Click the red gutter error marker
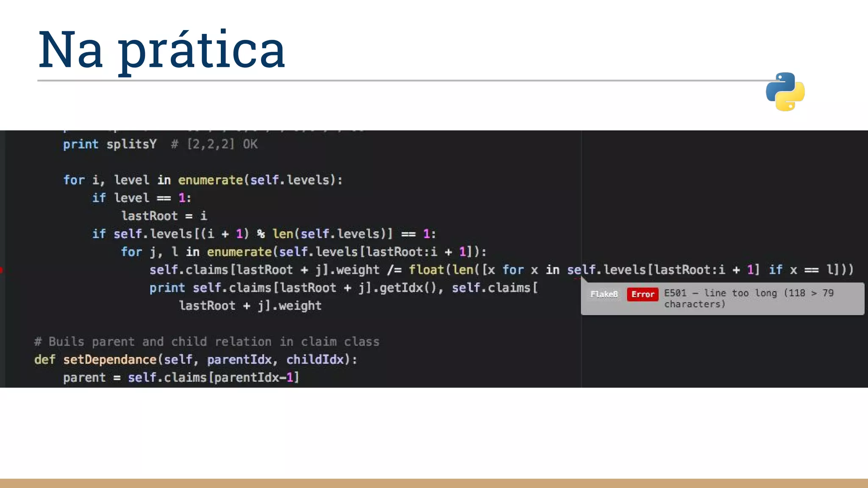This screenshot has height=488, width=868. (x=1, y=270)
